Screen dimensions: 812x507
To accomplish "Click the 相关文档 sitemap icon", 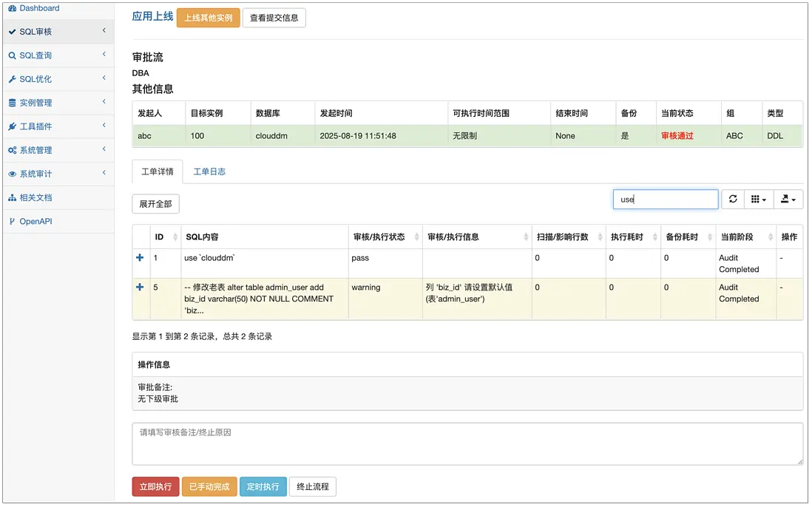I will pyautogui.click(x=12, y=197).
